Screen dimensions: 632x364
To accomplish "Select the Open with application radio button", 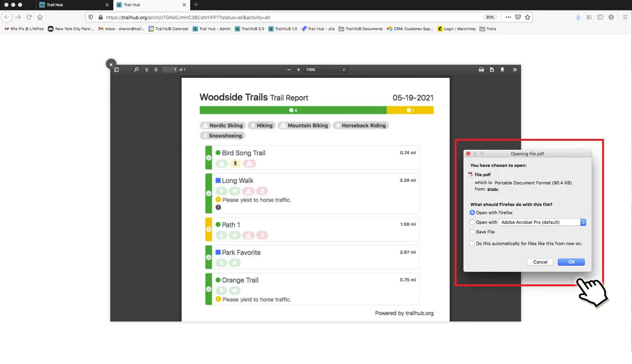I will [x=472, y=222].
